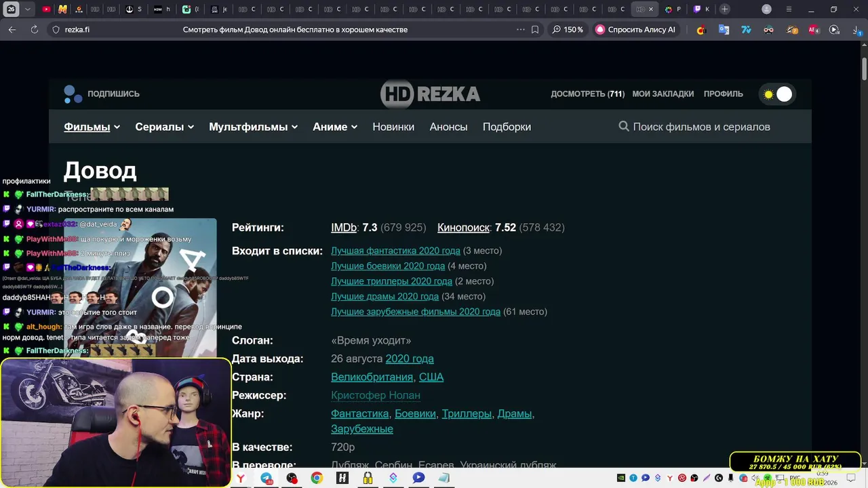Toggle the light/dark theme switch
The width and height of the screenshot is (868, 488).
coord(777,94)
